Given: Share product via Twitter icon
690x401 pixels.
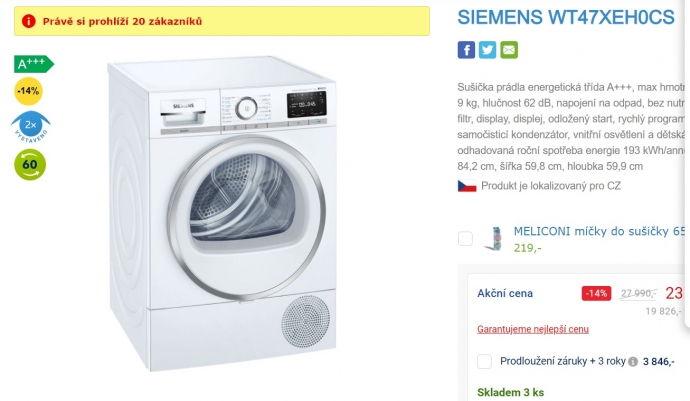Looking at the screenshot, I should pyautogui.click(x=488, y=50).
